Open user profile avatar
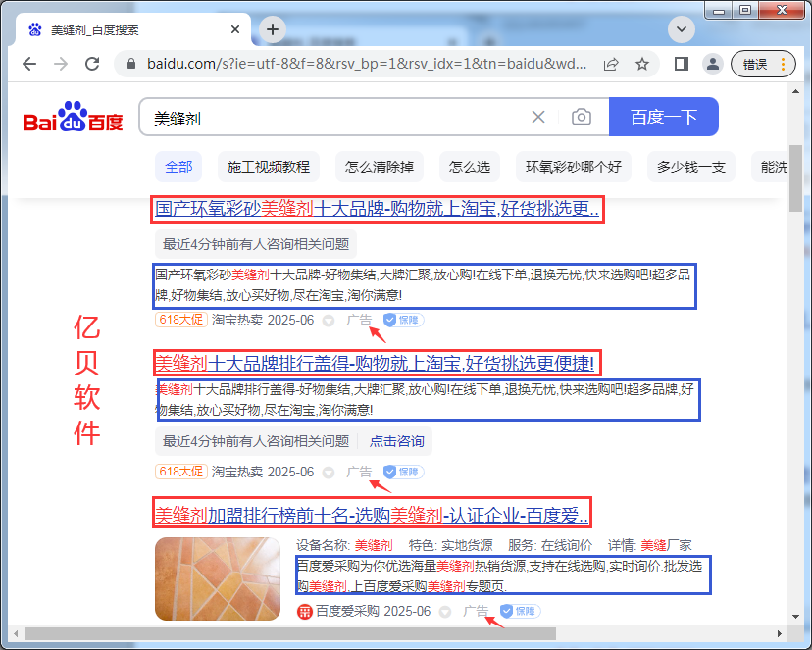The image size is (812, 650). point(713,64)
